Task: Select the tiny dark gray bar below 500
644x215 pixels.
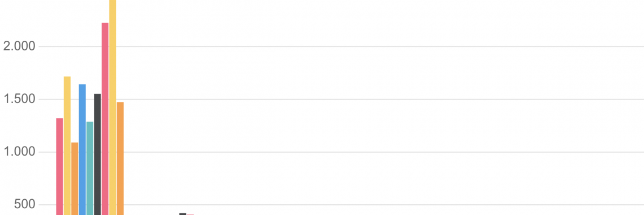Action: [183, 214]
